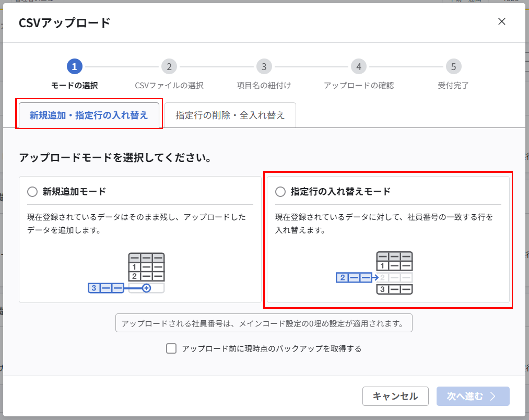Select step 4 circle in stepper
Screen dimensions: 529x420
[x=359, y=67]
